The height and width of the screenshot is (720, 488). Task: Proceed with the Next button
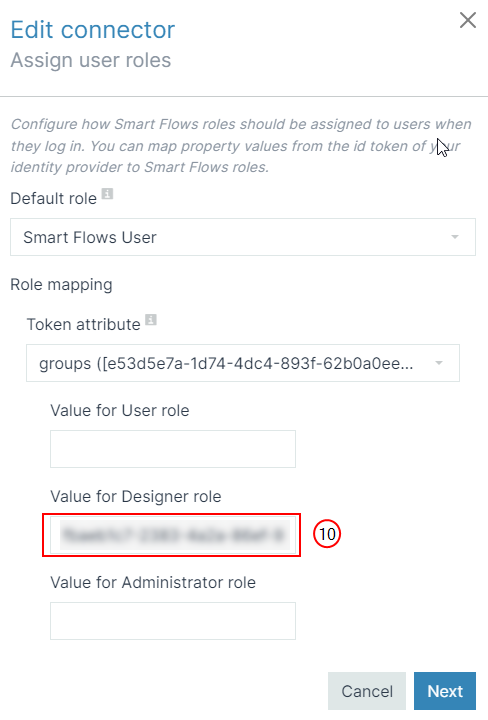[x=445, y=691]
